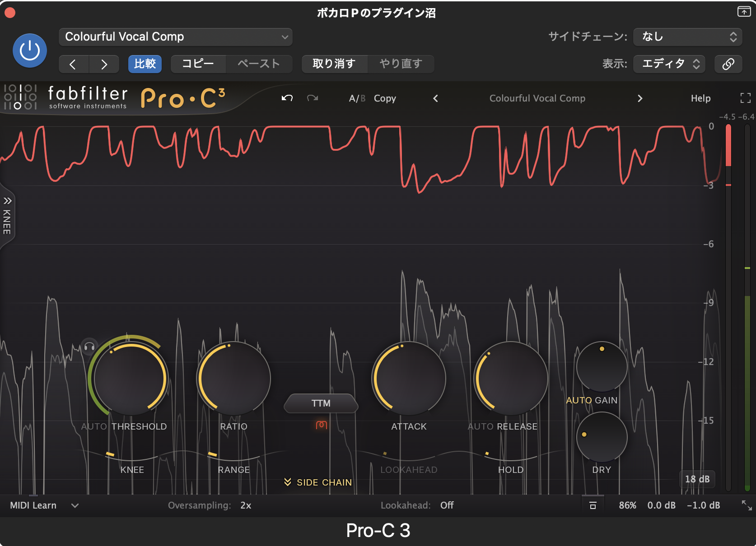Open the Help menu
Image resolution: width=756 pixels, height=546 pixels.
click(700, 98)
